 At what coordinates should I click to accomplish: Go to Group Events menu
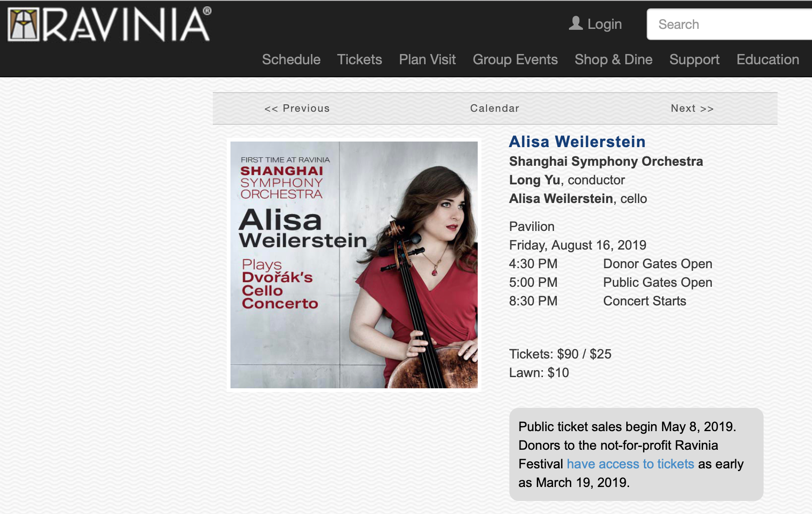point(515,60)
